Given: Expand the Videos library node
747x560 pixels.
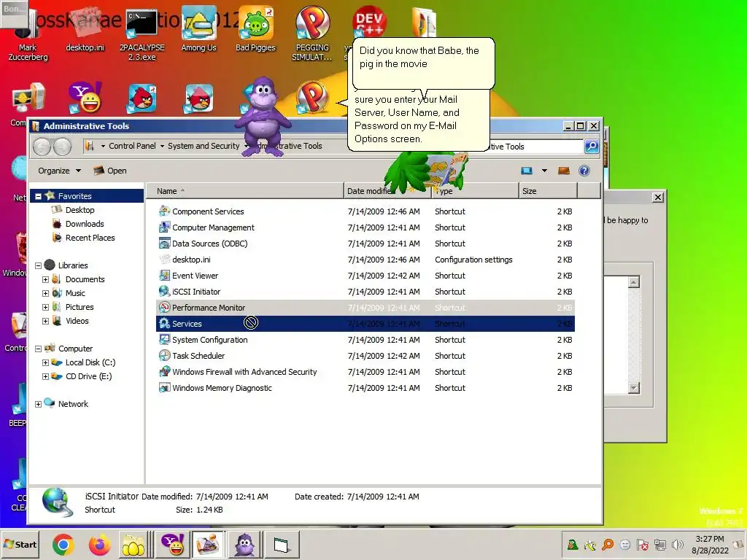Looking at the screenshot, I should tap(45, 321).
